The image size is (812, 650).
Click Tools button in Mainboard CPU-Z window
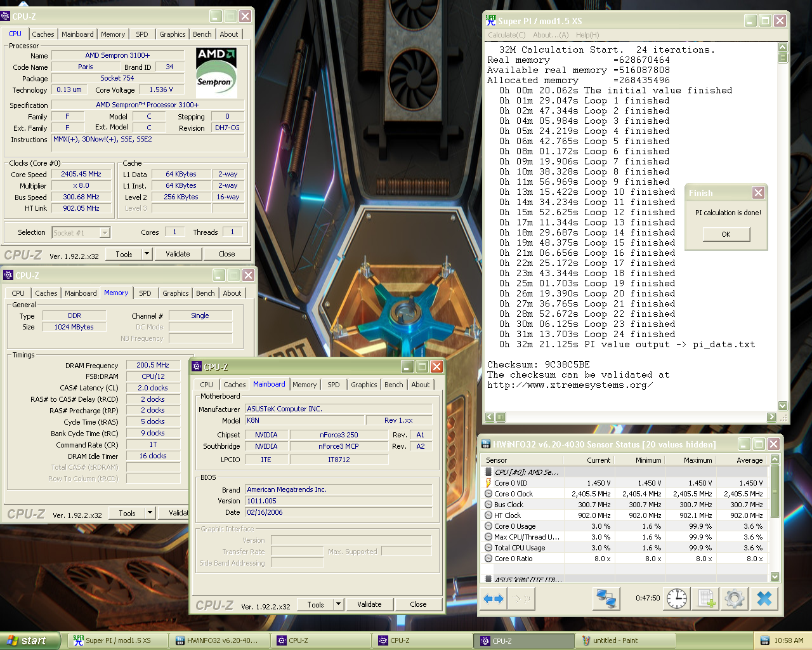pos(315,604)
